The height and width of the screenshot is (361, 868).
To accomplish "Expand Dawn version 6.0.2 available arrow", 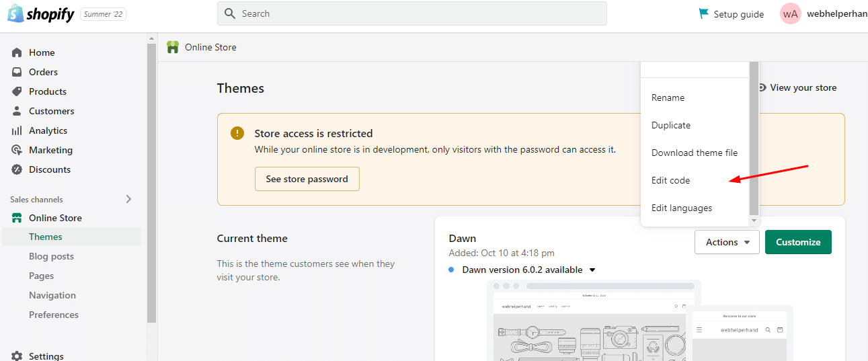I will [x=592, y=270].
